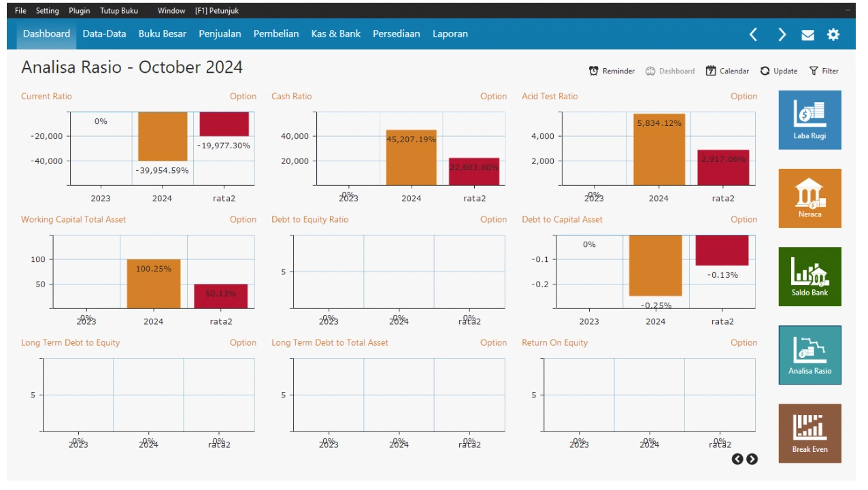The width and height of the screenshot is (868, 490).
Task: Open the Laba Rugi tile
Action: pos(809,120)
